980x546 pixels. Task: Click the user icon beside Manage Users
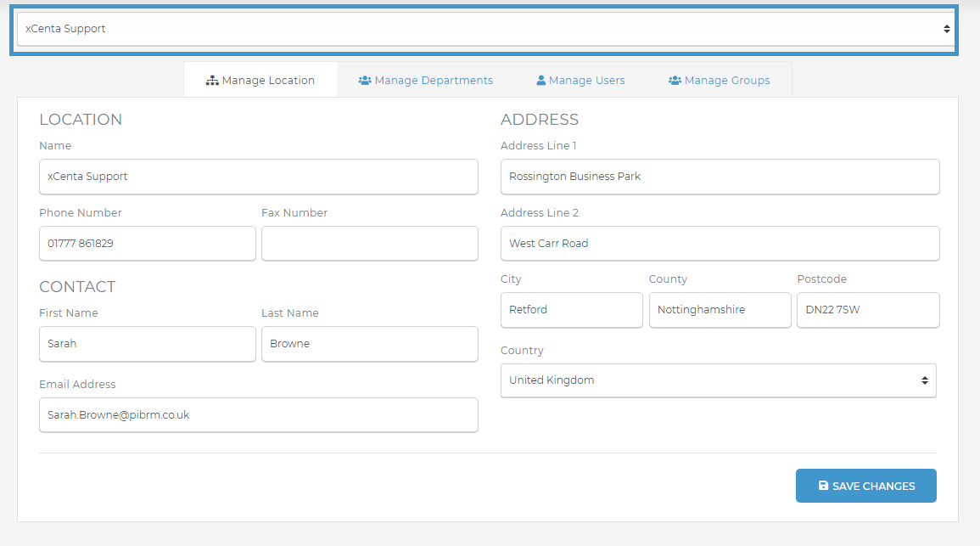click(541, 81)
